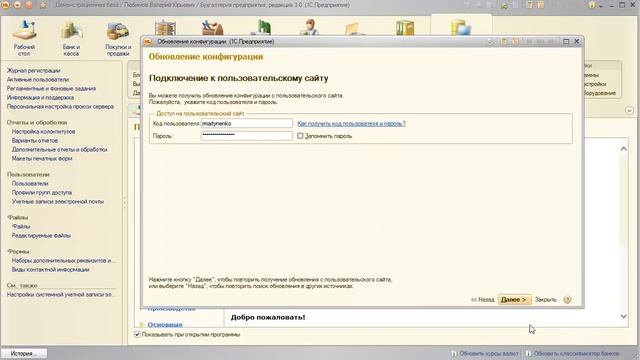Open Виды контактной информации
This screenshot has width=640, height=360.
50,269
